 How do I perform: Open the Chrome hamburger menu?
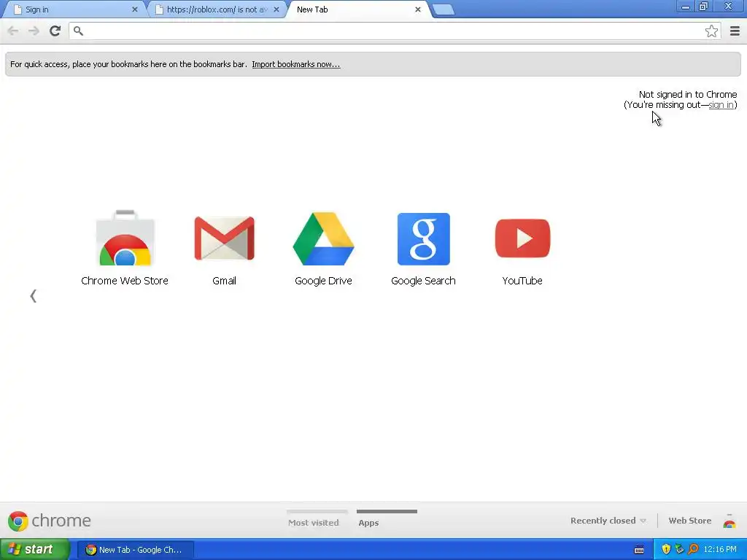click(735, 31)
